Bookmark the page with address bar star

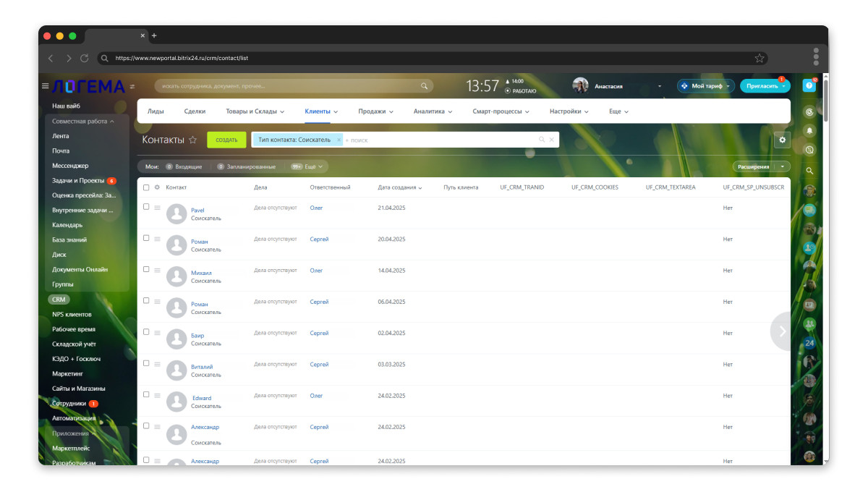click(x=759, y=58)
